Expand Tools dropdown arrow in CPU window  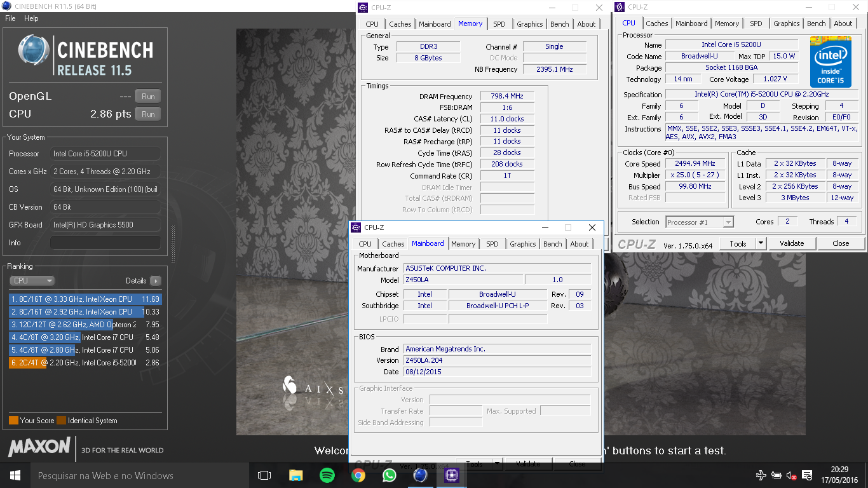click(761, 243)
